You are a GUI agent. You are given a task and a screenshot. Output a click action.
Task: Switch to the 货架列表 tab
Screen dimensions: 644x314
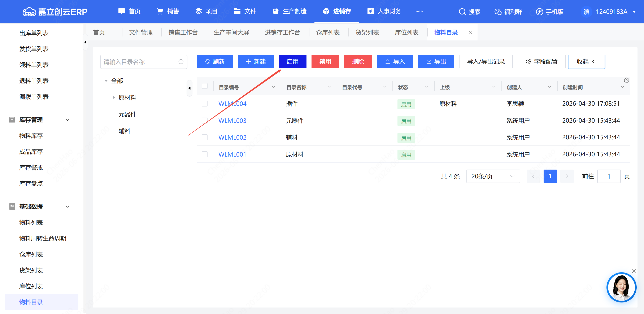(x=367, y=32)
